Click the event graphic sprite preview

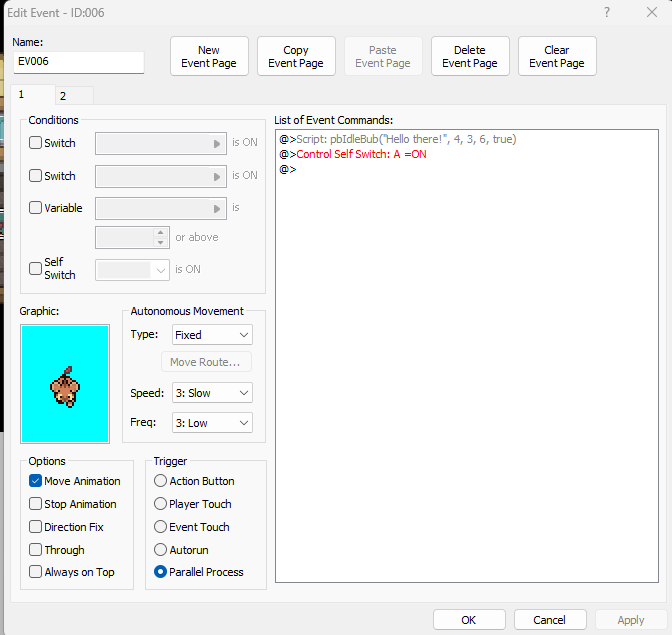click(x=65, y=383)
